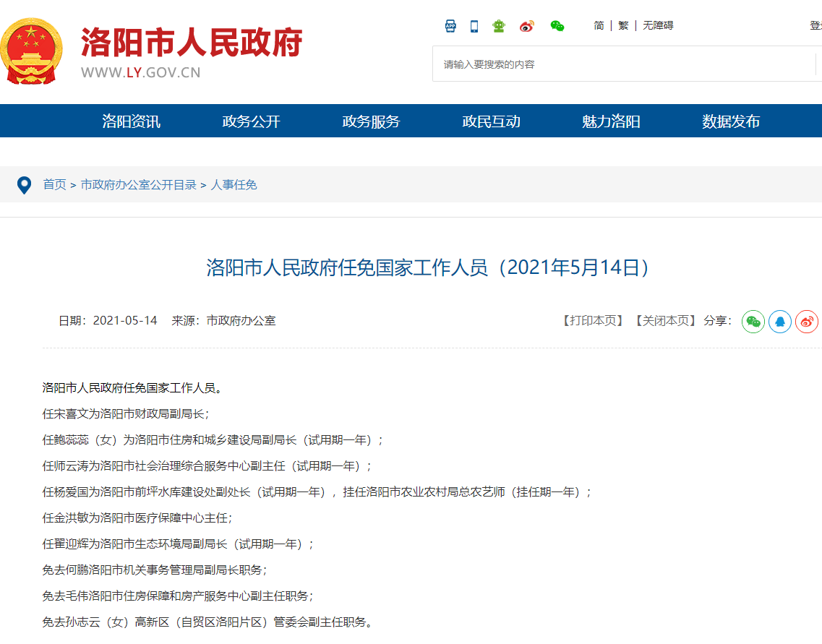Open 市政府办公室公开目录 breadcrumb link
This screenshot has width=822, height=644.
coord(139,185)
